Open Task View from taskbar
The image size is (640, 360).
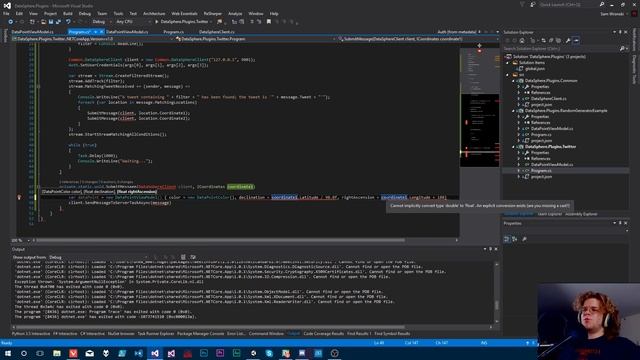[40, 353]
